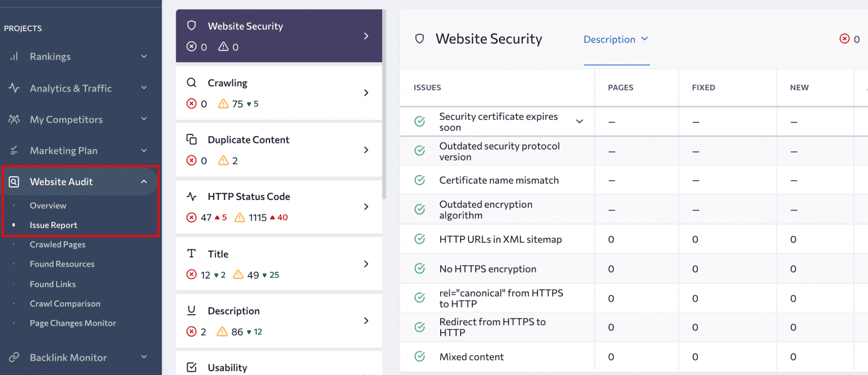The image size is (868, 375).
Task: Open the Description dropdown in the header
Action: [x=616, y=40]
